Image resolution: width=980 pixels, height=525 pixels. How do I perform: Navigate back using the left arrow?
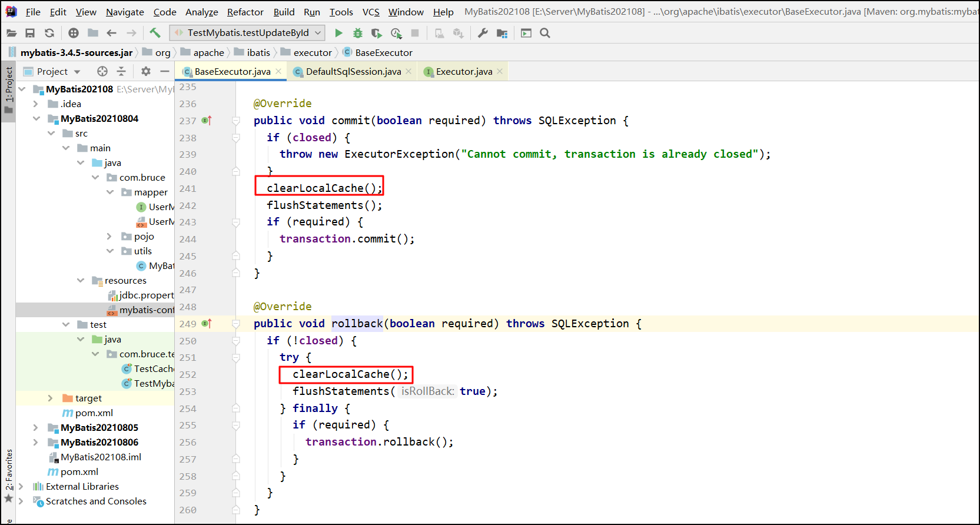(x=112, y=33)
